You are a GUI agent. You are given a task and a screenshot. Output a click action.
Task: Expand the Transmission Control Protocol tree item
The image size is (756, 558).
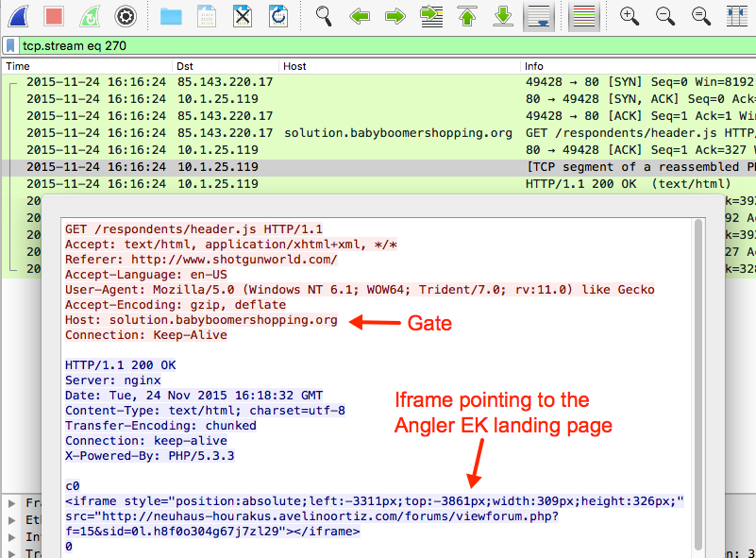12,553
